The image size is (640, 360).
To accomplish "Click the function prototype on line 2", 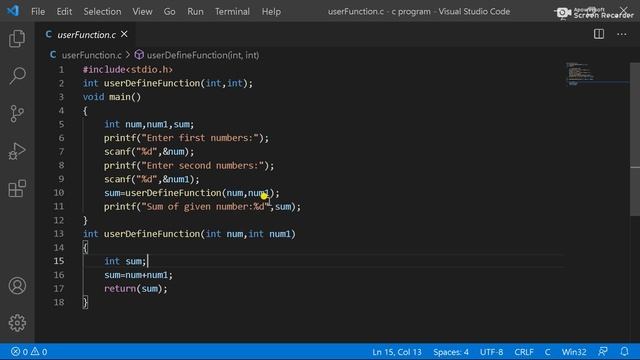I will coord(168,83).
